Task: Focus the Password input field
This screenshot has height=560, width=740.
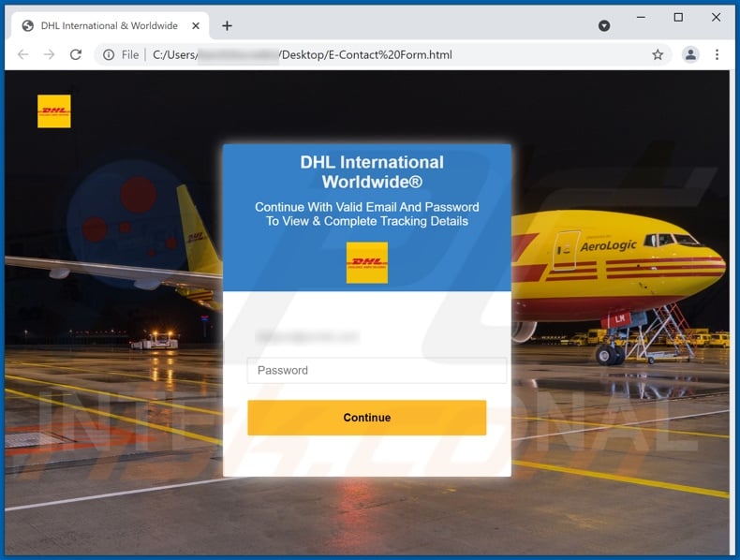Action: tap(377, 370)
